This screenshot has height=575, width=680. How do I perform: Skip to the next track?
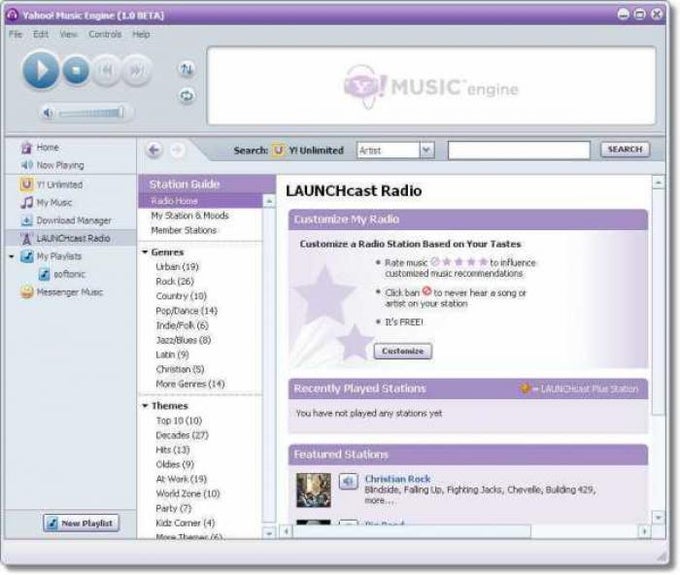[x=137, y=70]
